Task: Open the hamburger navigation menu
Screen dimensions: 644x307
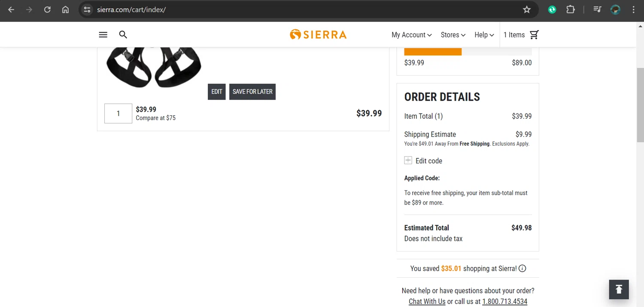Action: pyautogui.click(x=103, y=35)
